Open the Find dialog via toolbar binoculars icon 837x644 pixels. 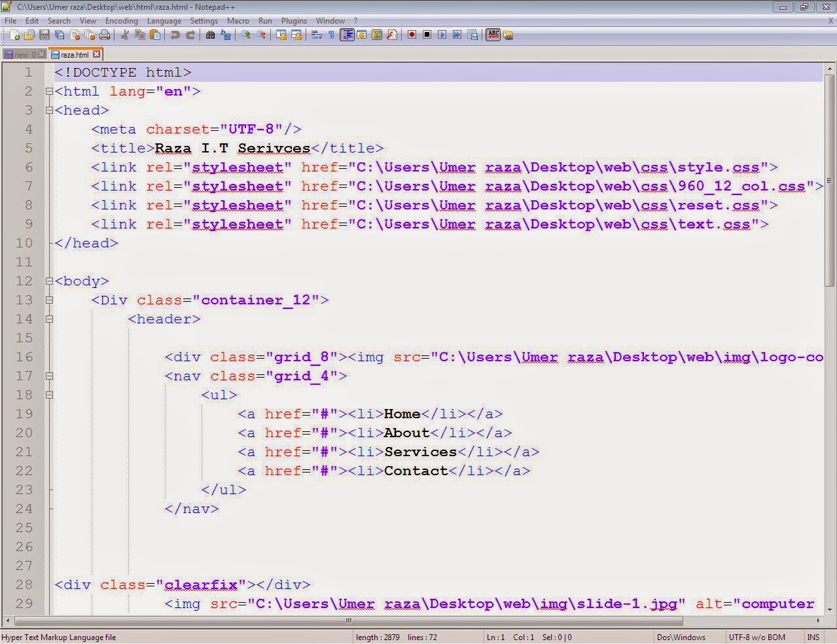pyautogui.click(x=211, y=35)
